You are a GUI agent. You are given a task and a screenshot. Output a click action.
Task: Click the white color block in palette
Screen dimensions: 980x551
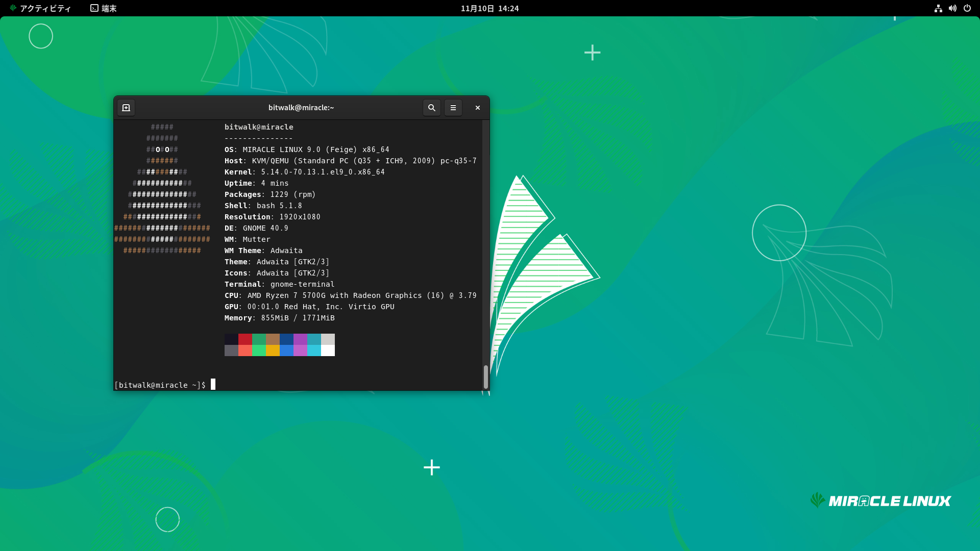(x=328, y=350)
